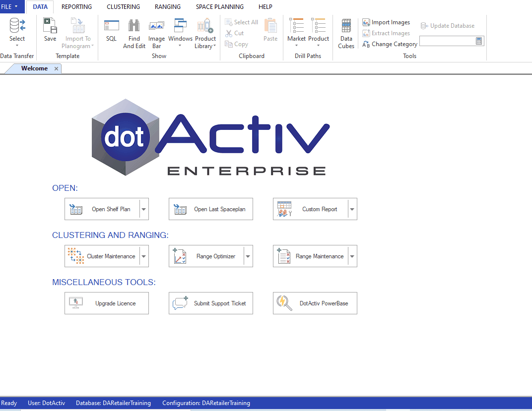The image size is (532, 411).
Task: Click the calculator icon in Tools field
Action: click(x=479, y=41)
